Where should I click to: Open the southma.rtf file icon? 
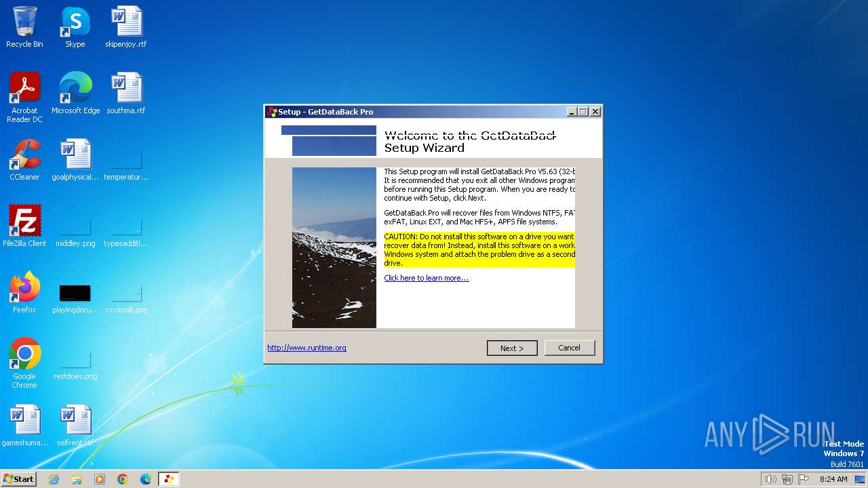(x=126, y=94)
